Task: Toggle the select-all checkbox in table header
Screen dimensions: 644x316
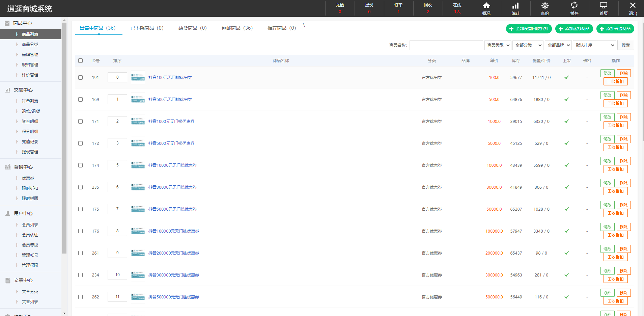Action: [x=80, y=60]
